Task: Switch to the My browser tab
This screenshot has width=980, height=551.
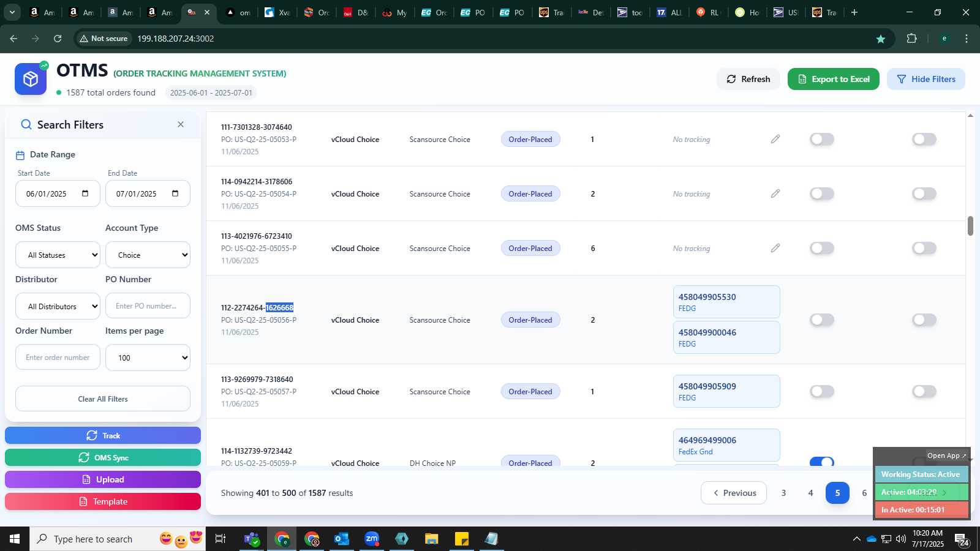Action: point(394,12)
